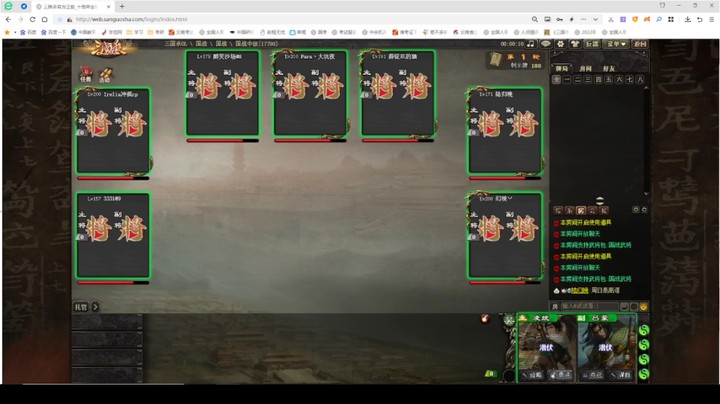Expand the arrow next to 托管

coord(96,307)
